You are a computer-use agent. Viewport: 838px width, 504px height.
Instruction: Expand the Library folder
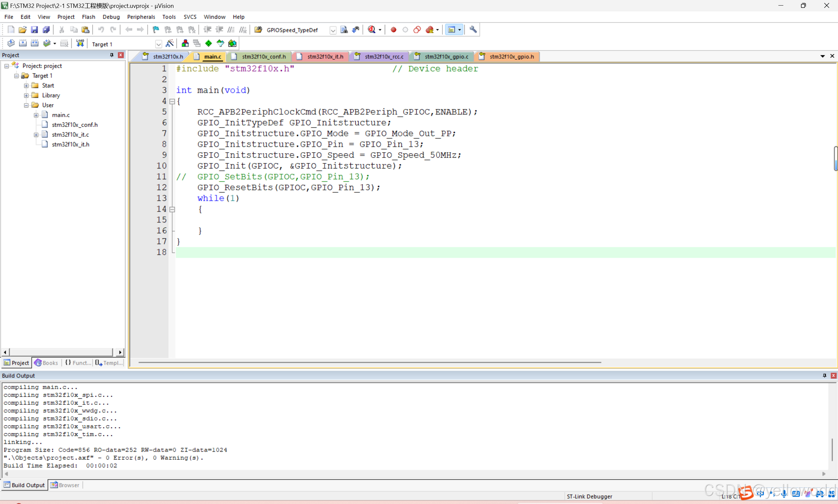(x=26, y=96)
